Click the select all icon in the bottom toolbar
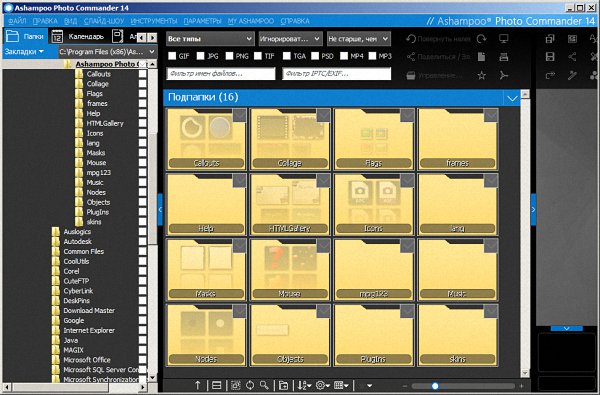 235,385
